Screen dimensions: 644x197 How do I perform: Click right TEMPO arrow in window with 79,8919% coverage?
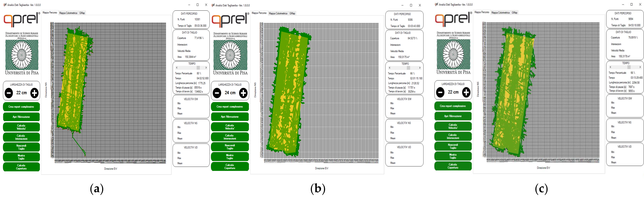[640, 67]
